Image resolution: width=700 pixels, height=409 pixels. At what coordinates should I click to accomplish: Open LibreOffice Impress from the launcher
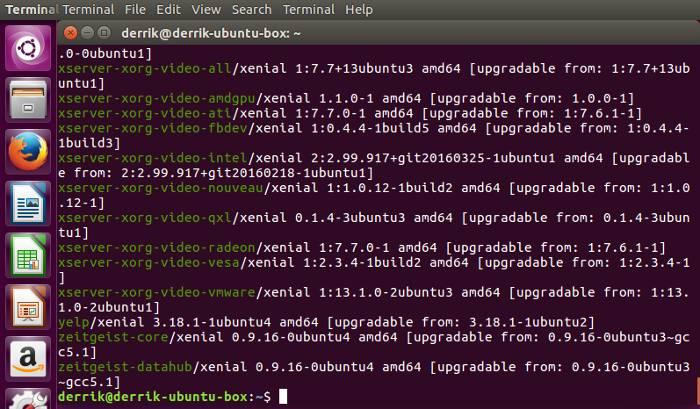pyautogui.click(x=28, y=307)
